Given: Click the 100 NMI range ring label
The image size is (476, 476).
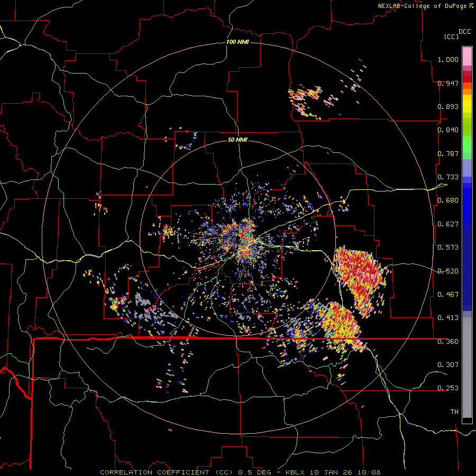Looking at the screenshot, I should tap(237, 42).
